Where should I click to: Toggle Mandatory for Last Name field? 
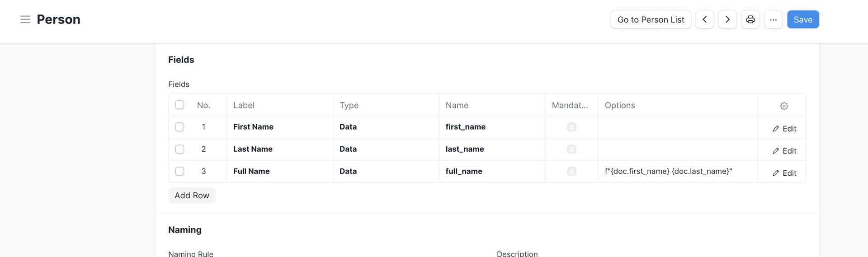(571, 149)
